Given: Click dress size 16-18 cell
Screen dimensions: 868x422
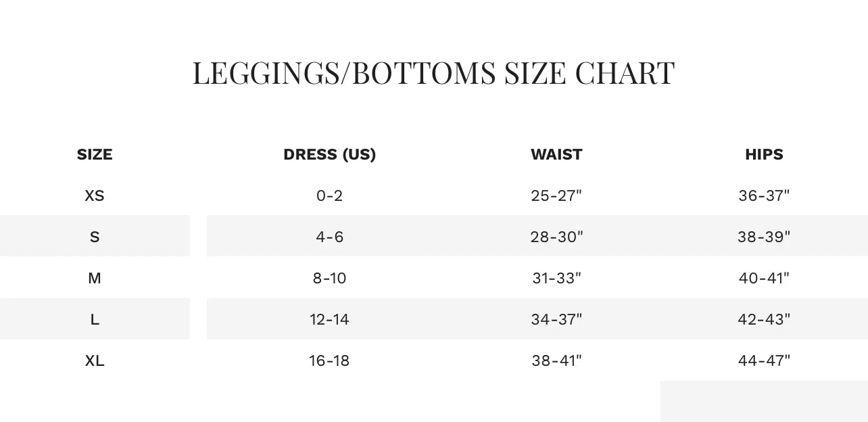Looking at the screenshot, I should pyautogui.click(x=329, y=360).
